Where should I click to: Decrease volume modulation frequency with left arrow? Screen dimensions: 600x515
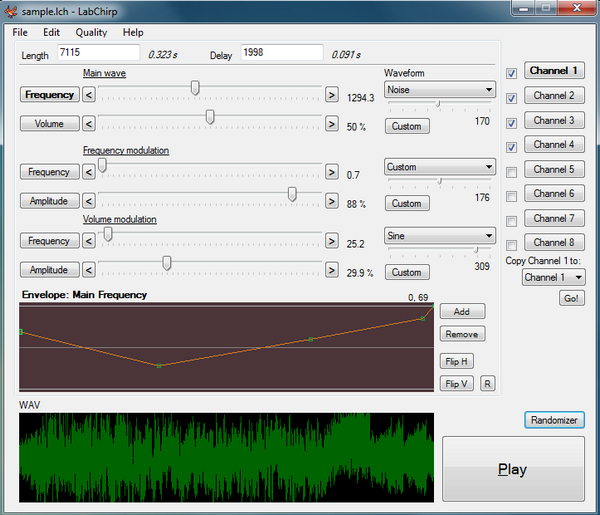(89, 241)
